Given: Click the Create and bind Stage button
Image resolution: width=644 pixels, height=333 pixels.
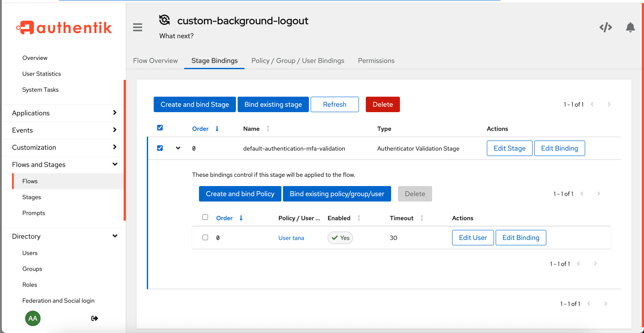Looking at the screenshot, I should (194, 104).
